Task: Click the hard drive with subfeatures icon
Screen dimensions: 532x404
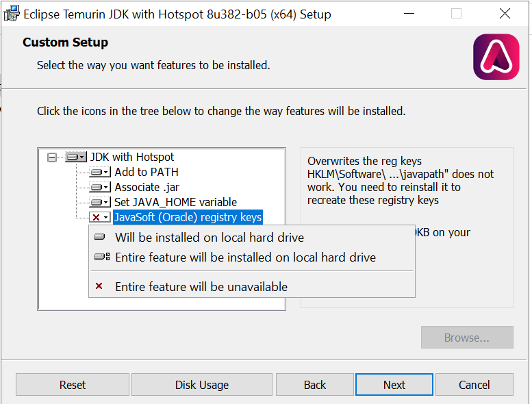Action: coord(102,257)
